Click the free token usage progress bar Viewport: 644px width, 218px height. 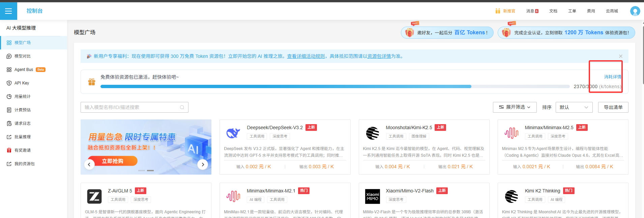[335, 86]
